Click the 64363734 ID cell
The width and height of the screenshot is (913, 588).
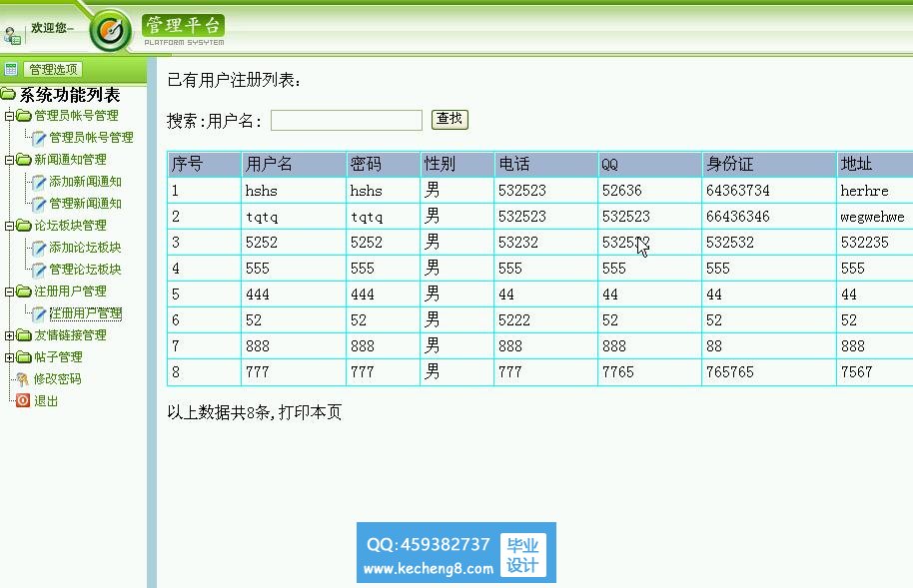(x=769, y=191)
